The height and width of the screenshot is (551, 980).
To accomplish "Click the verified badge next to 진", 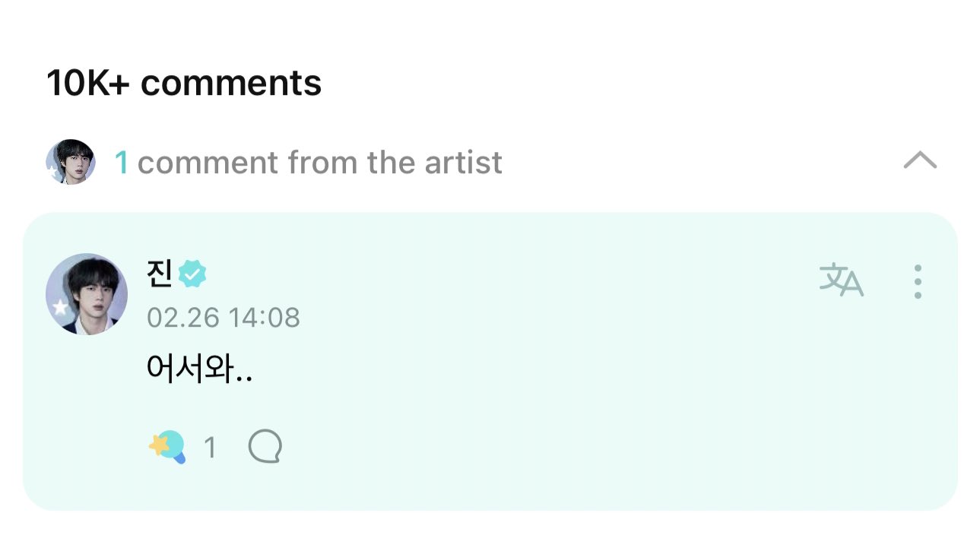I will click(192, 274).
